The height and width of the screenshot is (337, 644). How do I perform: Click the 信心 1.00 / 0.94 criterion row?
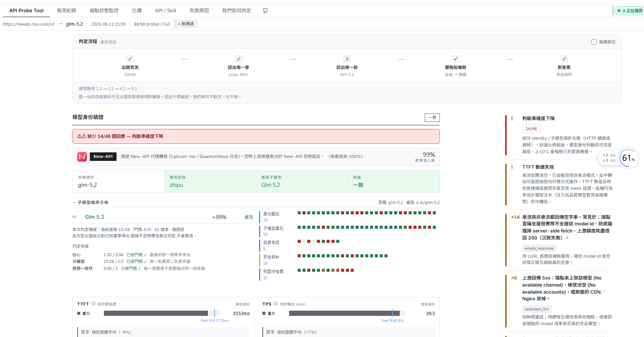point(131,255)
